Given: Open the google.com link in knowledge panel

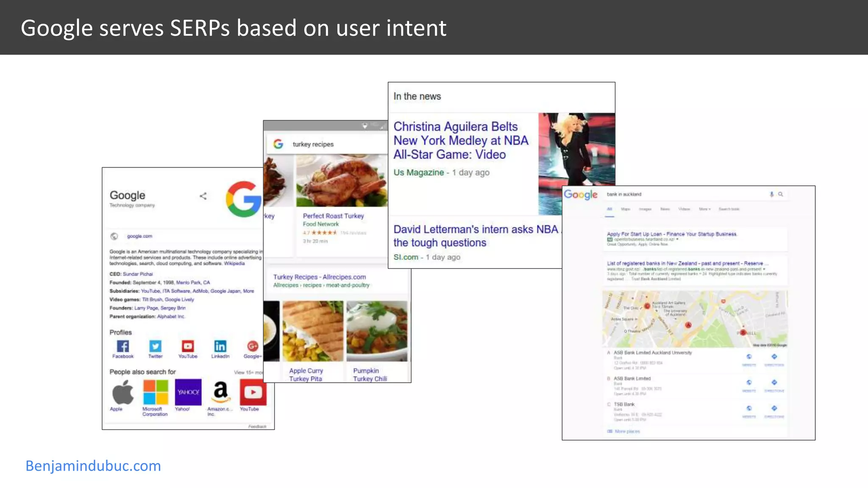Looking at the screenshot, I should [x=139, y=236].
